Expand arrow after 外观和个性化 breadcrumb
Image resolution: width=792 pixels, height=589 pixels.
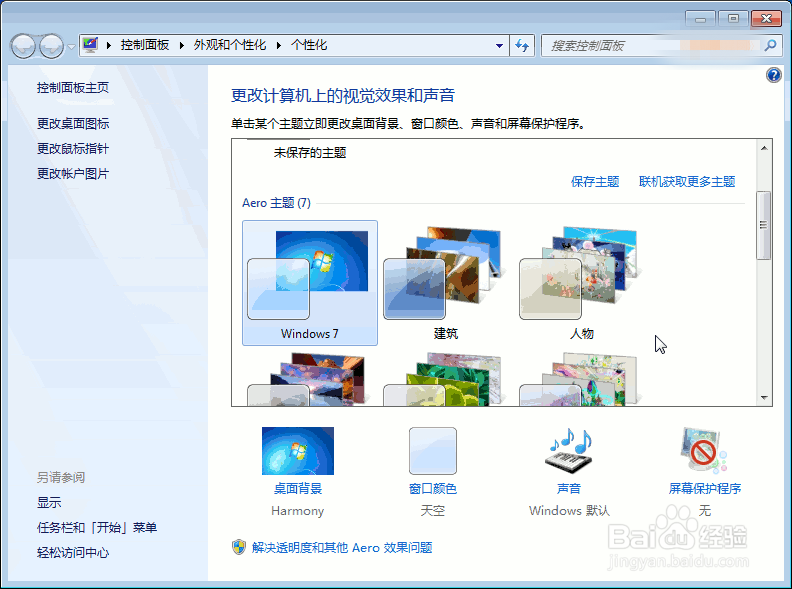point(278,45)
